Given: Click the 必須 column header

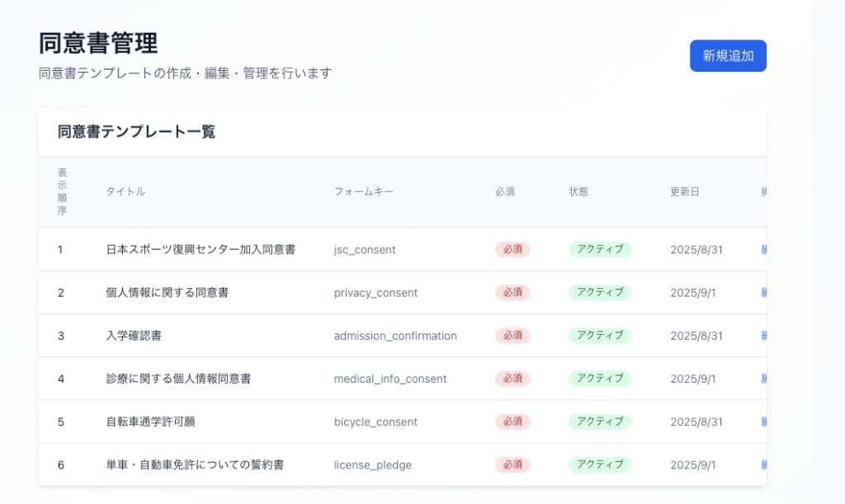Looking at the screenshot, I should coord(505,191).
